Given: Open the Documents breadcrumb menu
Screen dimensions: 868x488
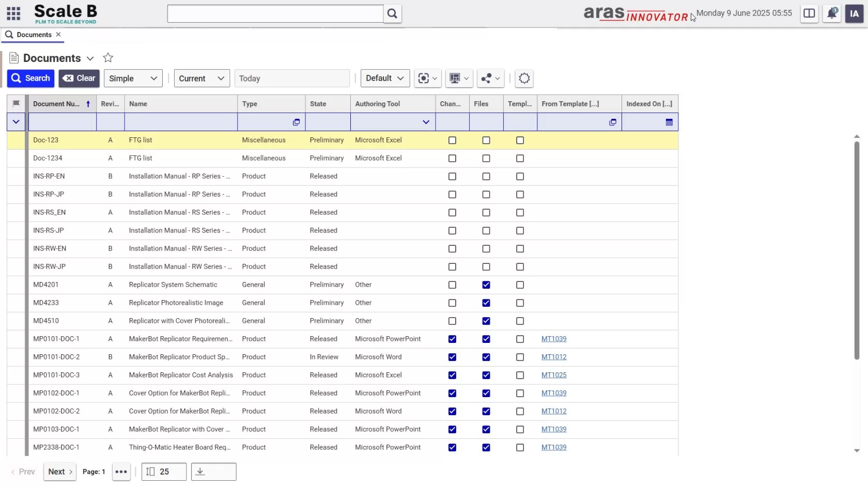Looking at the screenshot, I should coord(91,58).
